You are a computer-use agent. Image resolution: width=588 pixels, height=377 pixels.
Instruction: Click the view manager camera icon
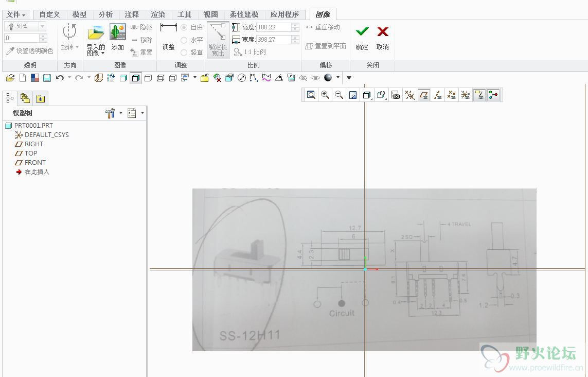pos(396,95)
